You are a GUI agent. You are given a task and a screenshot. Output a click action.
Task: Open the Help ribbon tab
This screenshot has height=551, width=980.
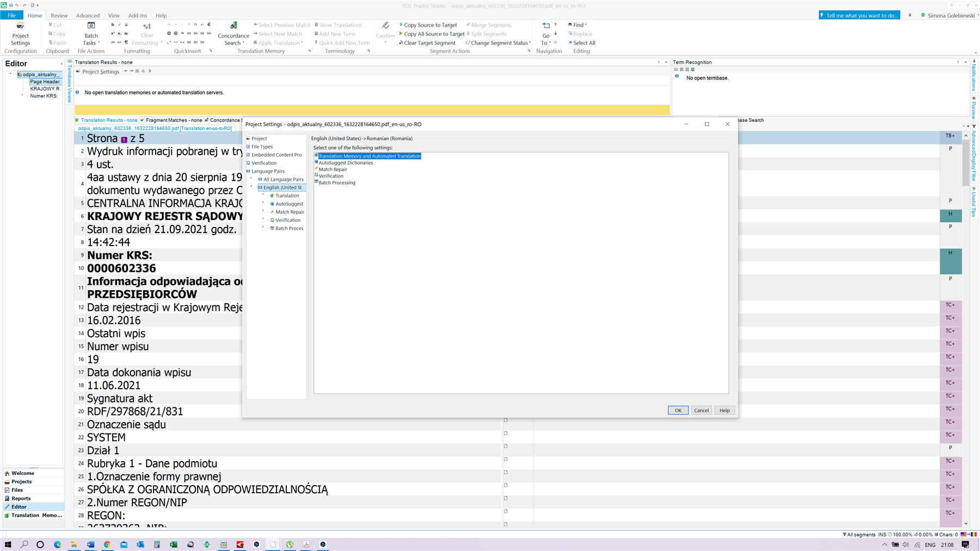click(161, 15)
